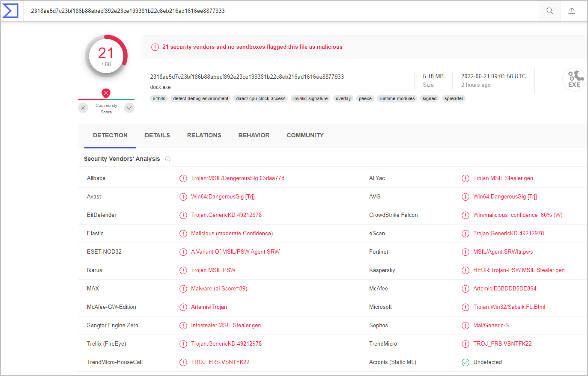
Task: Click the 64bits tag
Action: pyautogui.click(x=159, y=98)
